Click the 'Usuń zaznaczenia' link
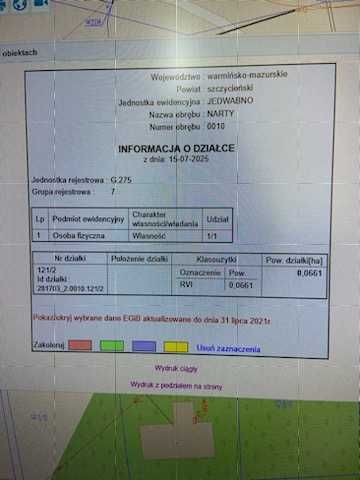 pyautogui.click(x=228, y=349)
